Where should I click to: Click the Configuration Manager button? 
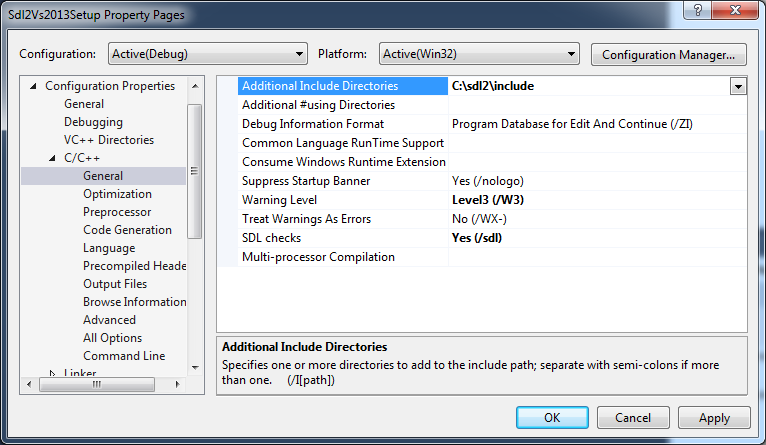(668, 54)
